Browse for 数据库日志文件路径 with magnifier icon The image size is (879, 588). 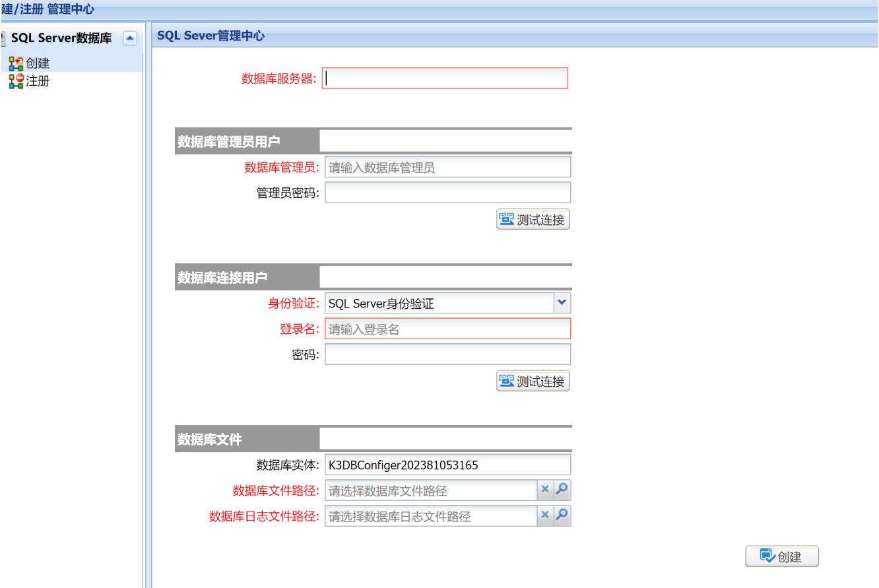[563, 515]
